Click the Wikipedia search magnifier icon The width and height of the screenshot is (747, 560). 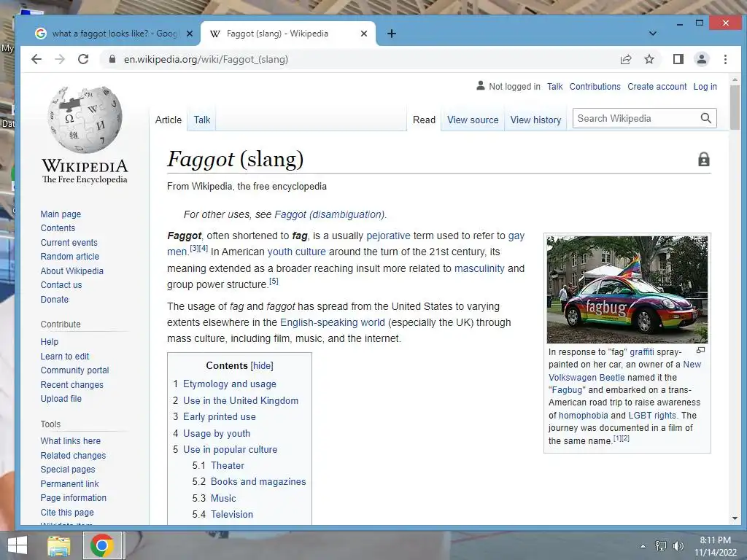coord(705,118)
